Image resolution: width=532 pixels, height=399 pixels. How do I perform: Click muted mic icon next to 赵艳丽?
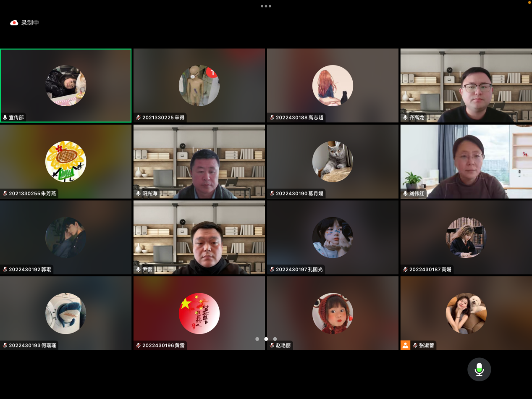click(272, 345)
